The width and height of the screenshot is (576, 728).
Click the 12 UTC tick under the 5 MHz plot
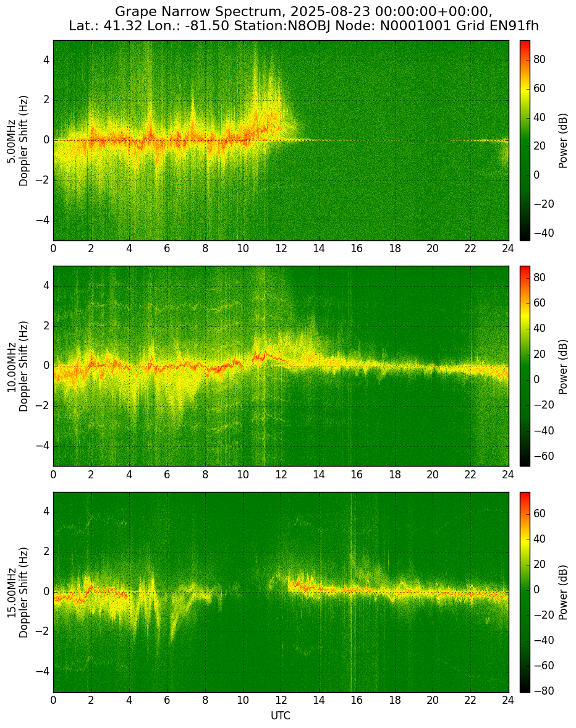point(281,248)
